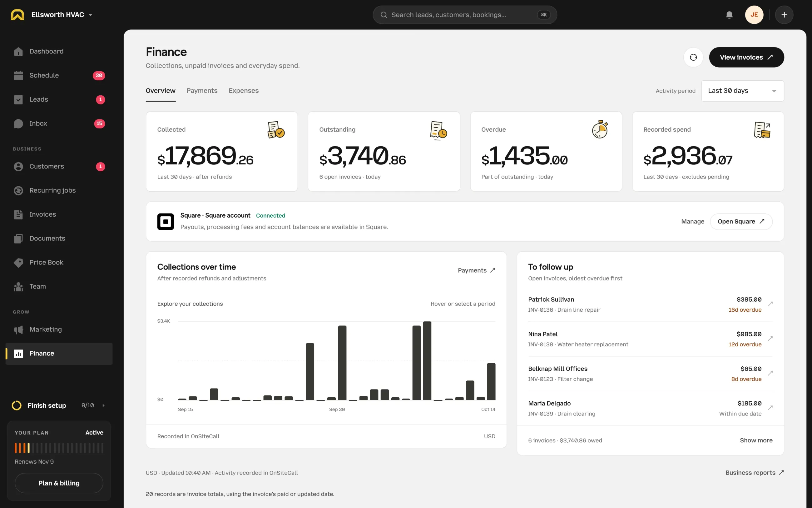Open the Plan & billing button
Image resolution: width=812 pixels, height=508 pixels.
59,483
